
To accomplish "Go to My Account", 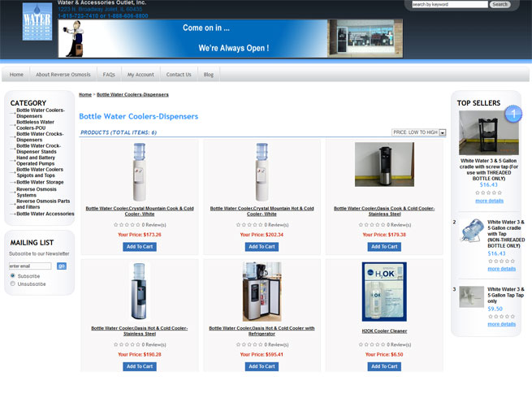I will [141, 74].
